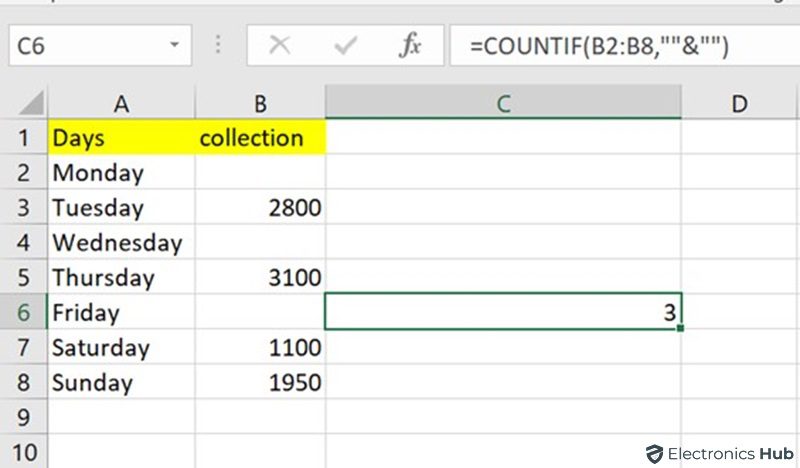The image size is (800, 468).
Task: Select the 'Sunday' cell
Action: click(x=121, y=382)
